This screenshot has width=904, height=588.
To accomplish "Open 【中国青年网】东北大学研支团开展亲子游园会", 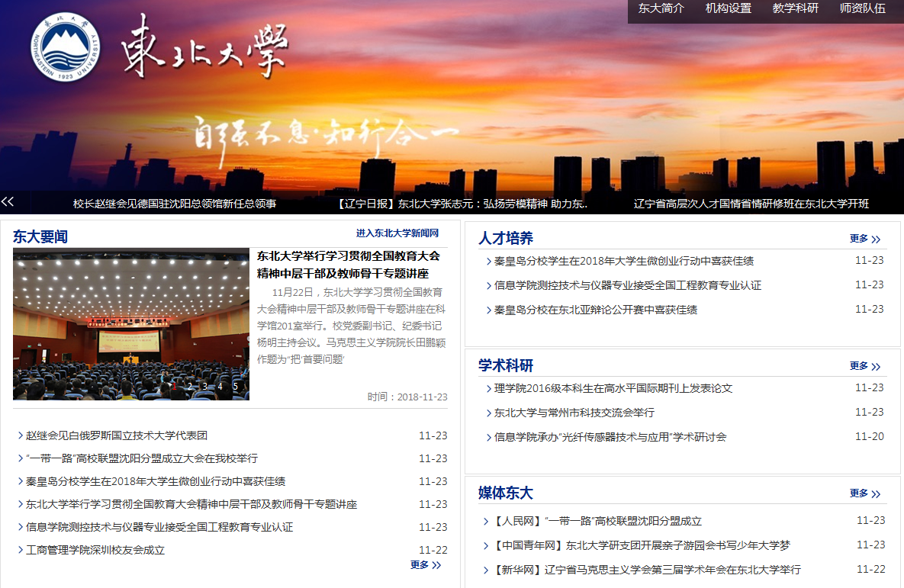I will click(641, 545).
